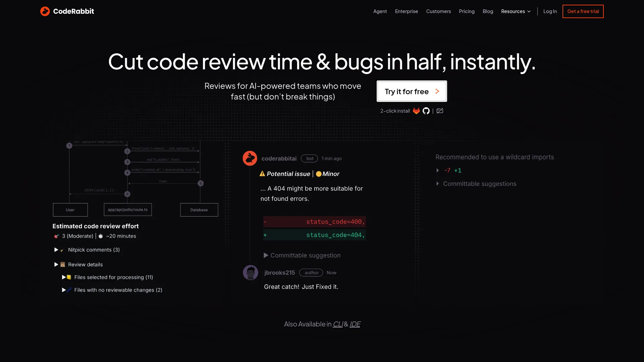Click the removed line status_code=400

point(315,222)
